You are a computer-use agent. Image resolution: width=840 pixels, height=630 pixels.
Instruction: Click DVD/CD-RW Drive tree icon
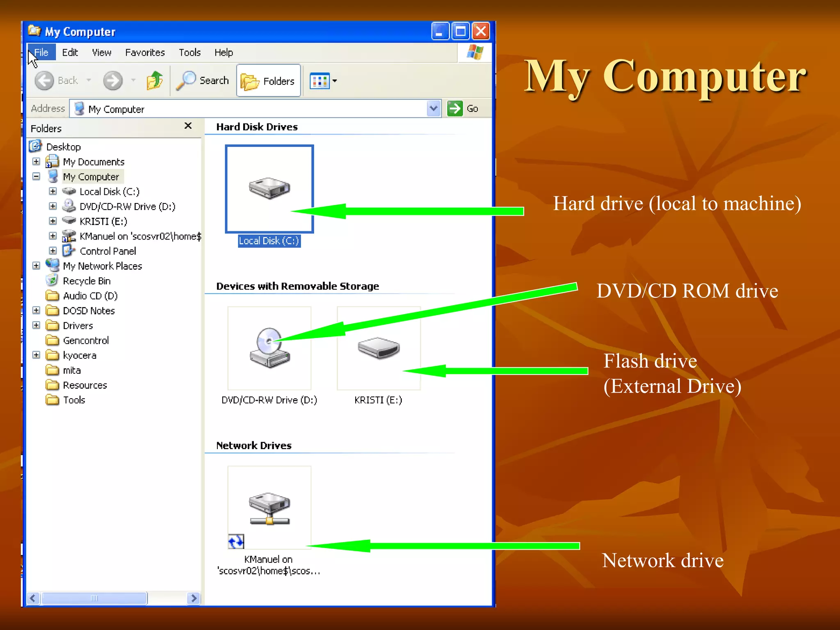point(69,205)
